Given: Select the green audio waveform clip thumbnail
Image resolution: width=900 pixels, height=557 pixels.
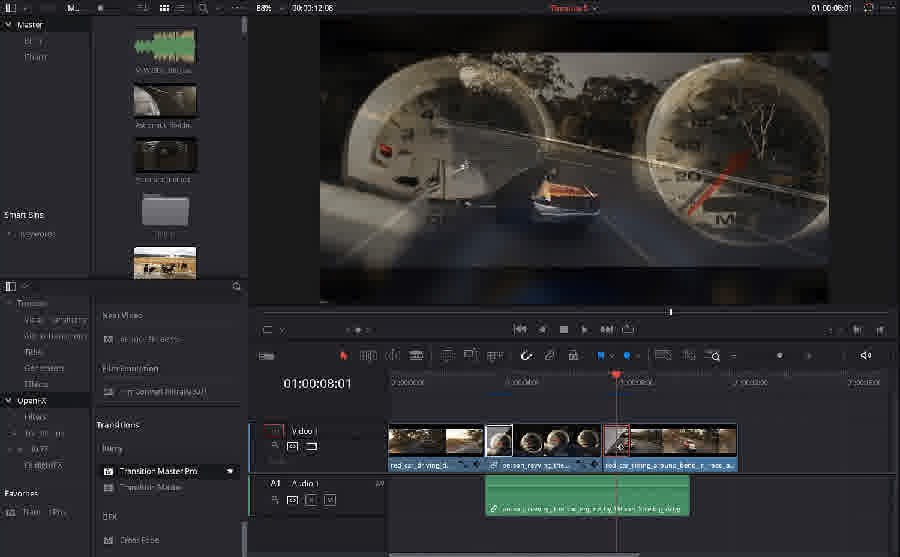Looking at the screenshot, I should point(165,47).
